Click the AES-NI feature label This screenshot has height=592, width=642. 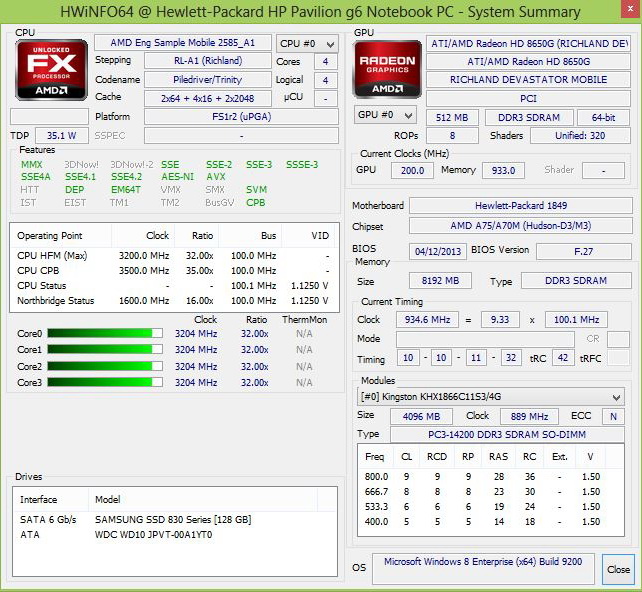[x=177, y=177]
